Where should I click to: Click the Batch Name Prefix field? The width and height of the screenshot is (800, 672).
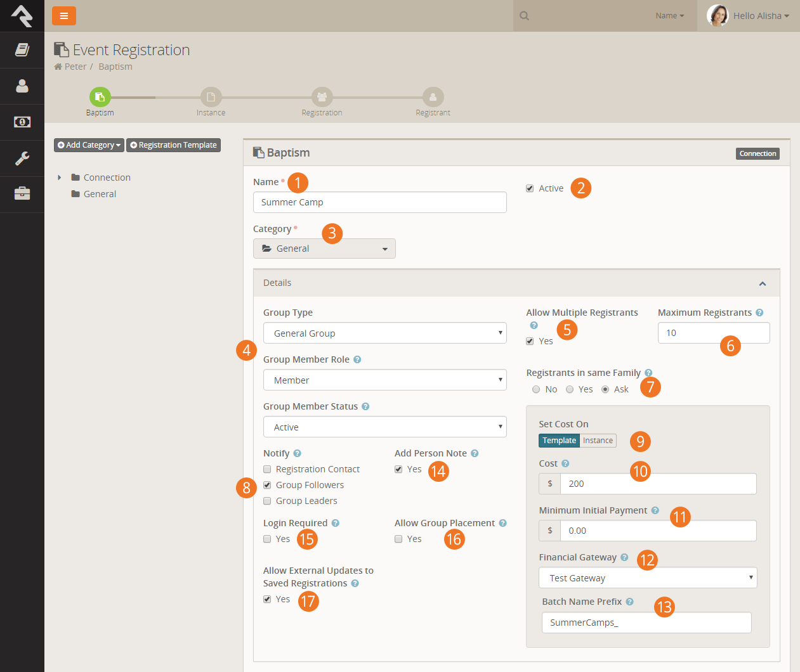point(646,623)
